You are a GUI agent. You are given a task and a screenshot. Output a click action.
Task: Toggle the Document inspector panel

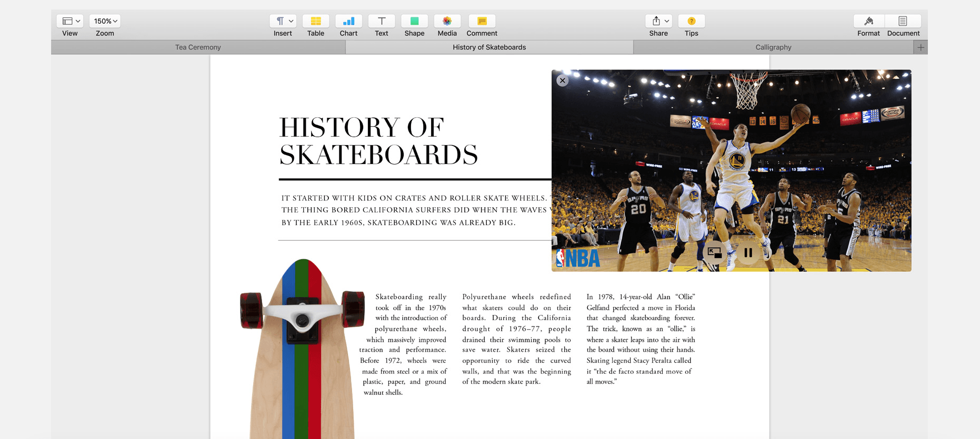(x=903, y=22)
